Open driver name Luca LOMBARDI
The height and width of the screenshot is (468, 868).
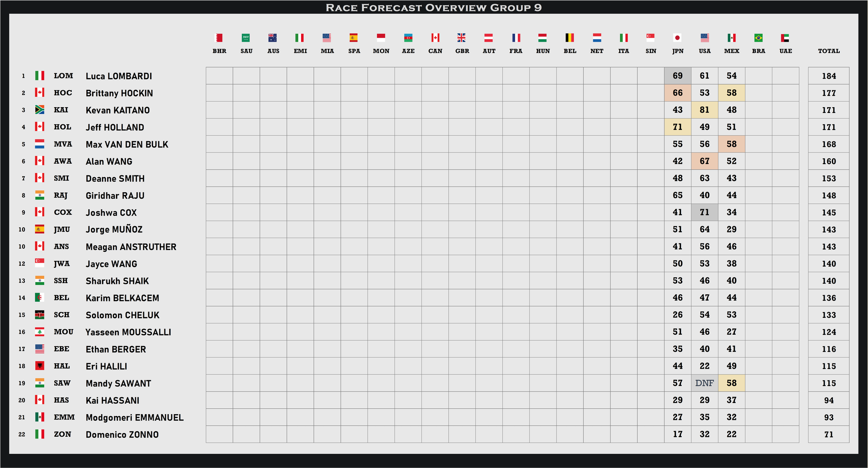[118, 76]
